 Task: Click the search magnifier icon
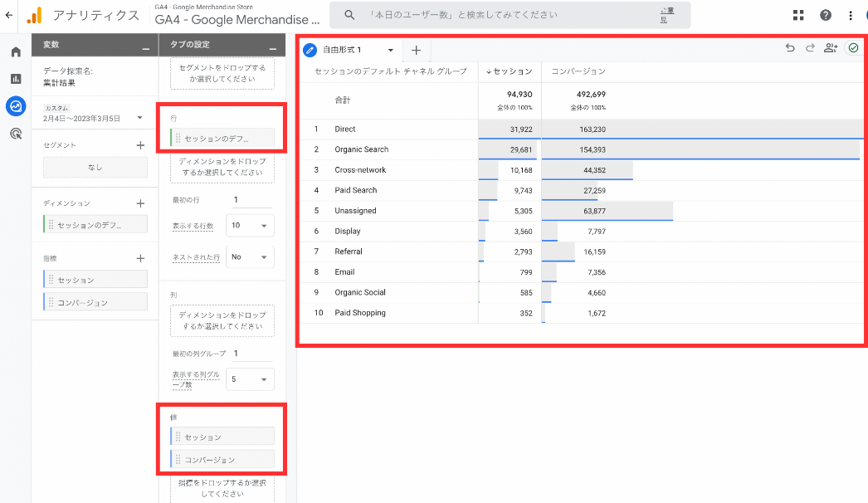(349, 15)
